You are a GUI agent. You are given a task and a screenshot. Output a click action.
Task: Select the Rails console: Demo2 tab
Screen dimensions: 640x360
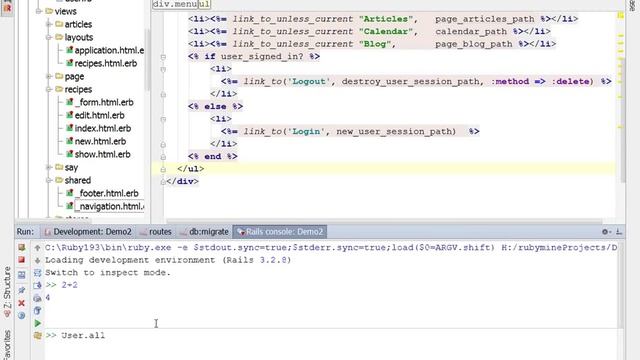pyautogui.click(x=280, y=231)
